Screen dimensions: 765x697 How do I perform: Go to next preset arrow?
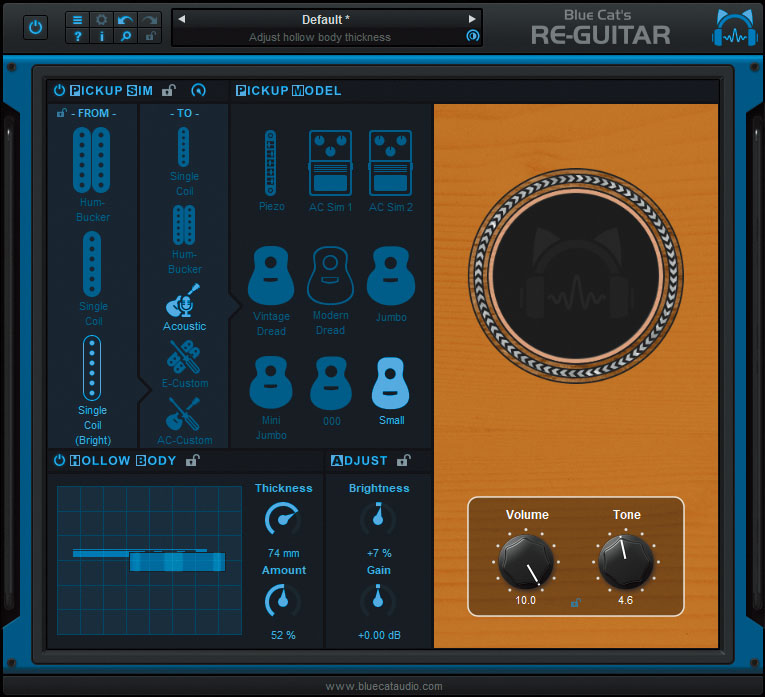coord(472,19)
